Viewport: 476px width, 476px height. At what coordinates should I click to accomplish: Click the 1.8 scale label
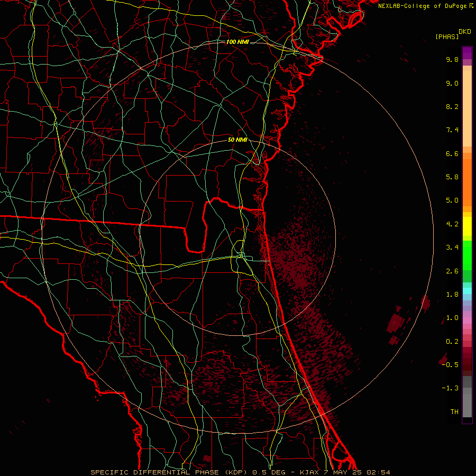pos(452,295)
